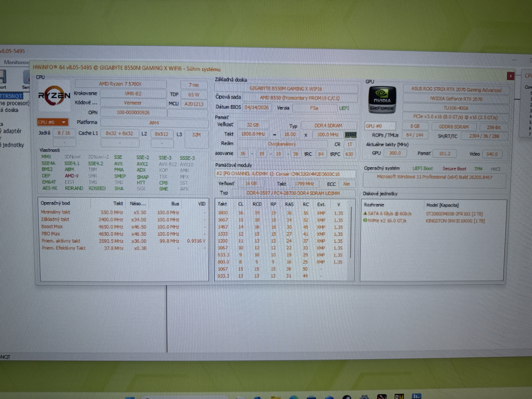Click the L2 cache value '8x512'
Screen dimensions: 532x399
(162, 134)
